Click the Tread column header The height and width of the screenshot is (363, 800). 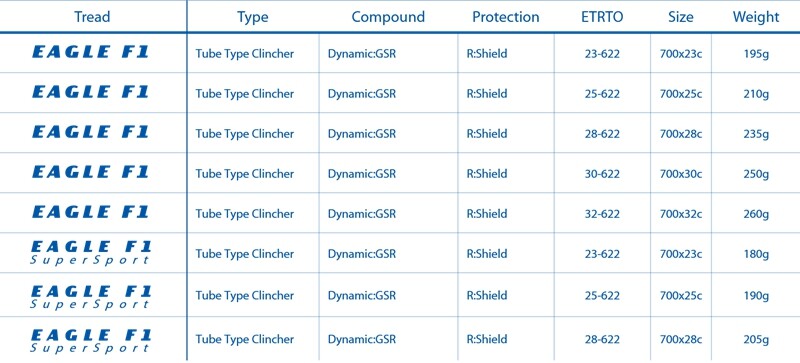pos(92,17)
